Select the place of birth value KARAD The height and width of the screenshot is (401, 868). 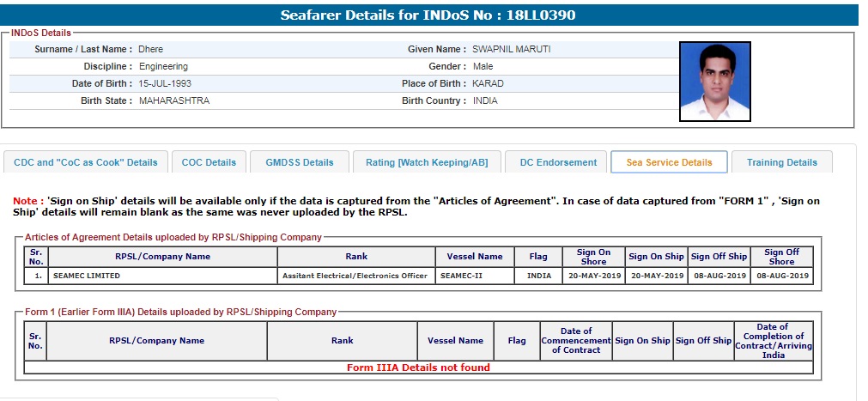pos(488,84)
